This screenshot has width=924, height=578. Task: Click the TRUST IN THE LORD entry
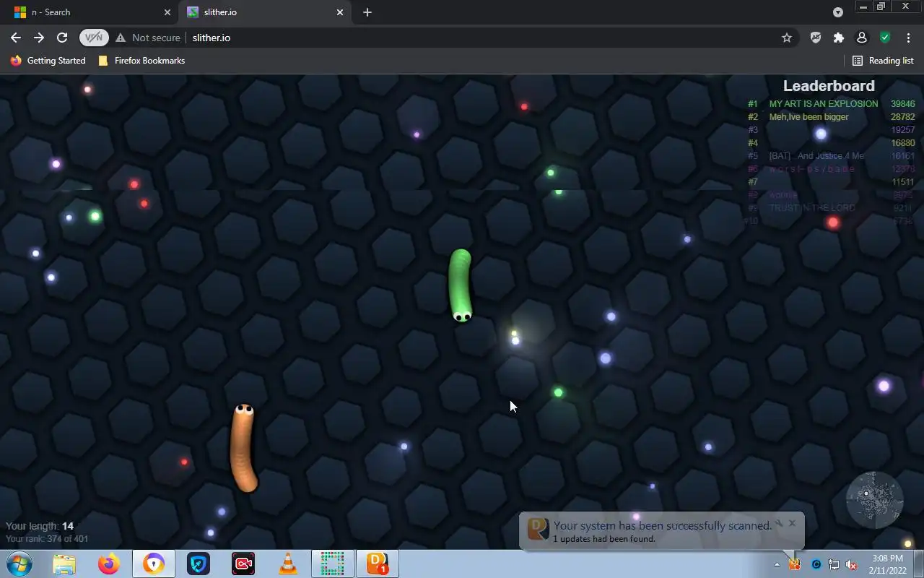[x=812, y=208]
